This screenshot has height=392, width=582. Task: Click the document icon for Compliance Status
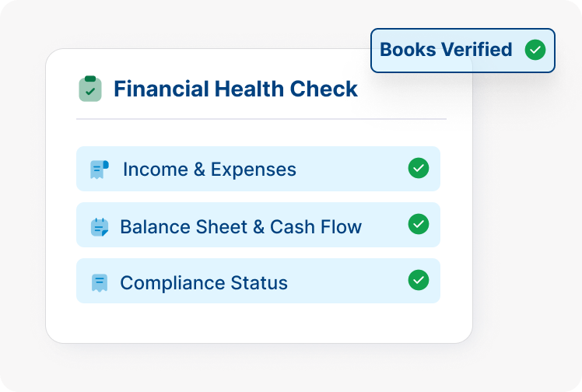99,283
